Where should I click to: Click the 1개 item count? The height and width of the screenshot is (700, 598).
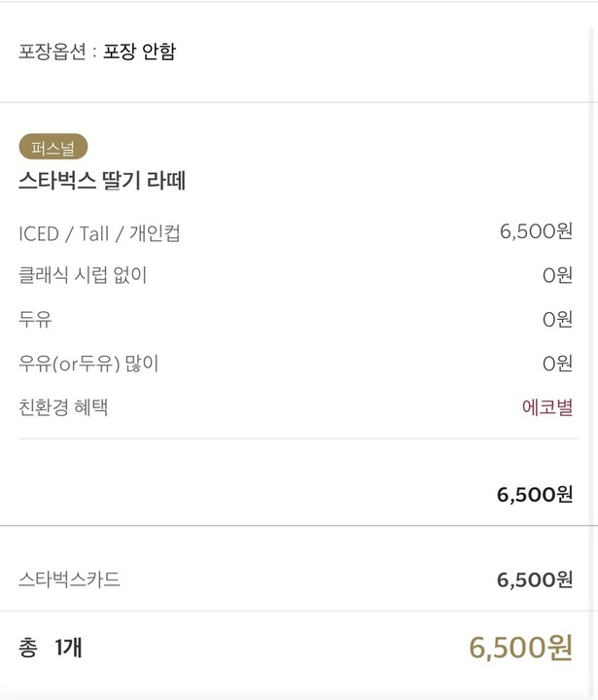[68, 647]
